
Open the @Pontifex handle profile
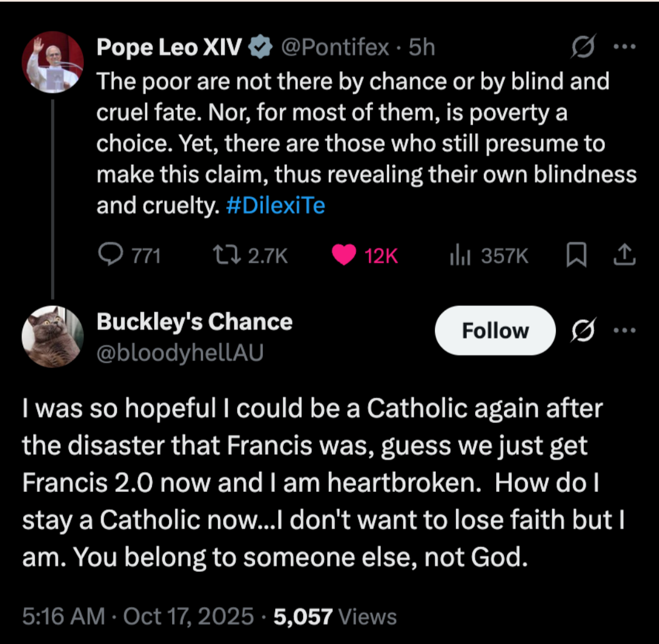pyautogui.click(x=334, y=48)
